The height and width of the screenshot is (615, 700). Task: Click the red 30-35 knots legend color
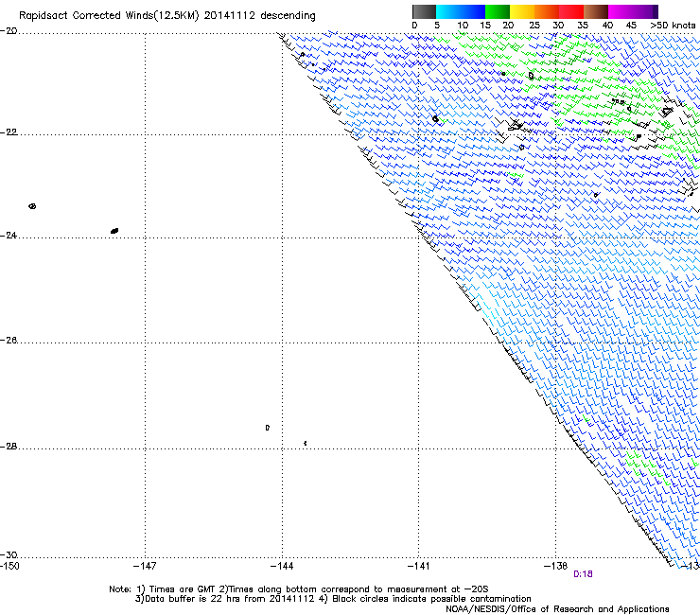(571, 11)
